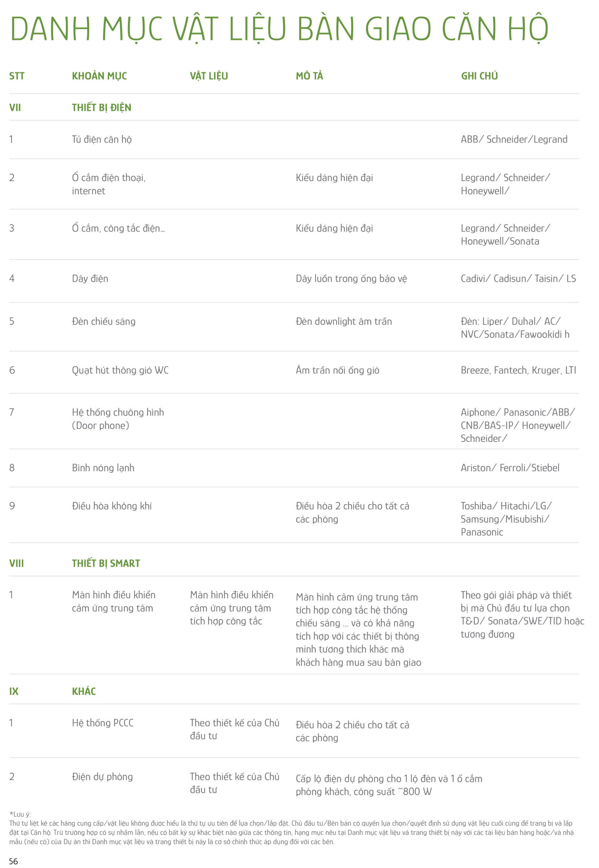The height and width of the screenshot is (868, 599).
Task: Click the "ABB/ Schneider/Legrand" note
Action: tap(514, 139)
